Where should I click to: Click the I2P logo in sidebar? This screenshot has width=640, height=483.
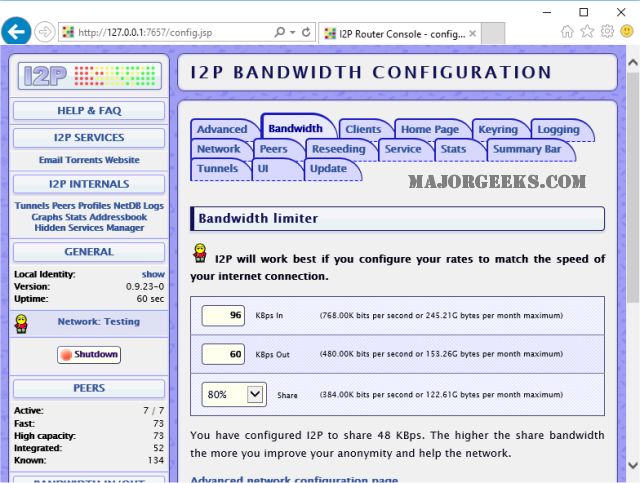(x=89, y=76)
